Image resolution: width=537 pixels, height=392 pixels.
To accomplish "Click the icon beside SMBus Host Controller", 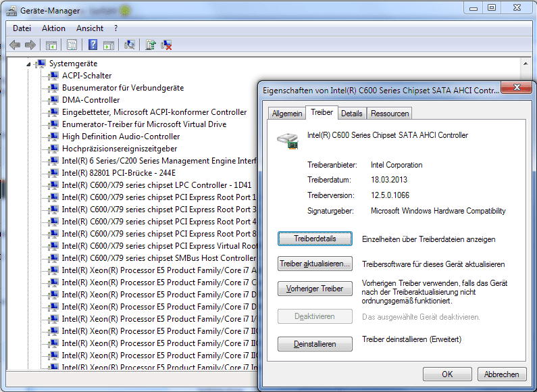I will [53, 258].
